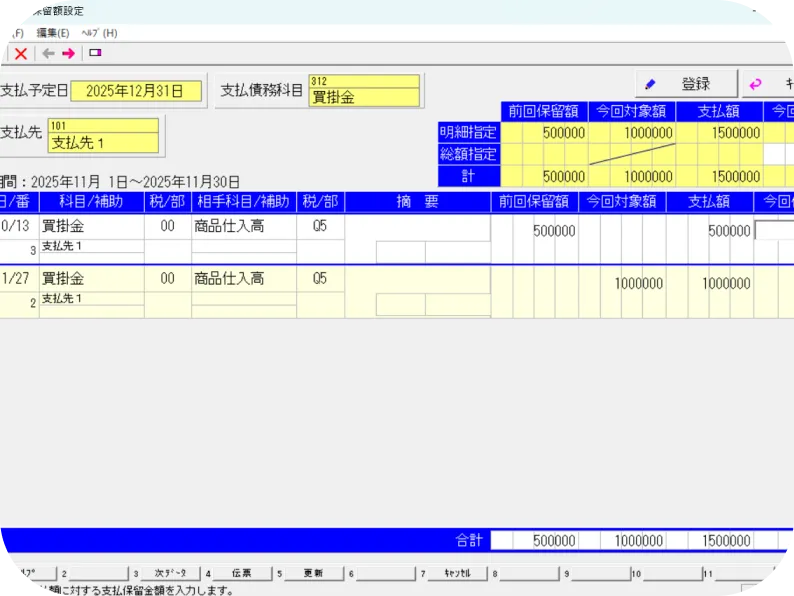
Task: Click the 摘要 column header
Action: pyautogui.click(x=418, y=201)
